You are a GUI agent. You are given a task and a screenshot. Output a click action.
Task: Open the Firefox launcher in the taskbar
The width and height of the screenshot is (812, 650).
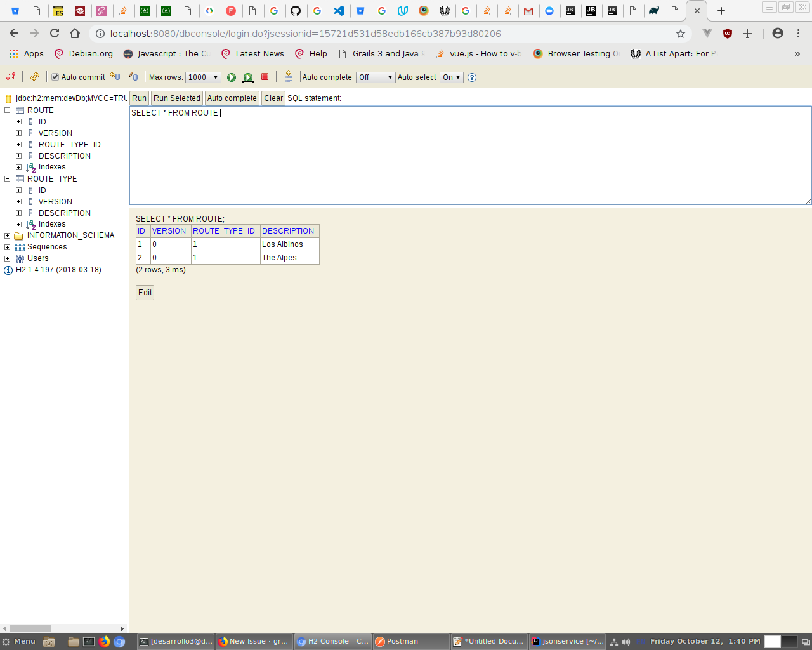[x=105, y=642]
